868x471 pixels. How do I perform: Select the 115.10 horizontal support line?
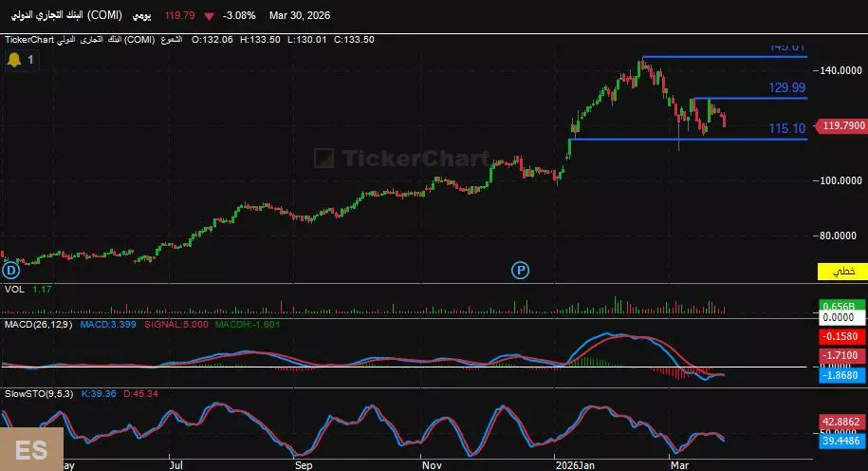664,140
